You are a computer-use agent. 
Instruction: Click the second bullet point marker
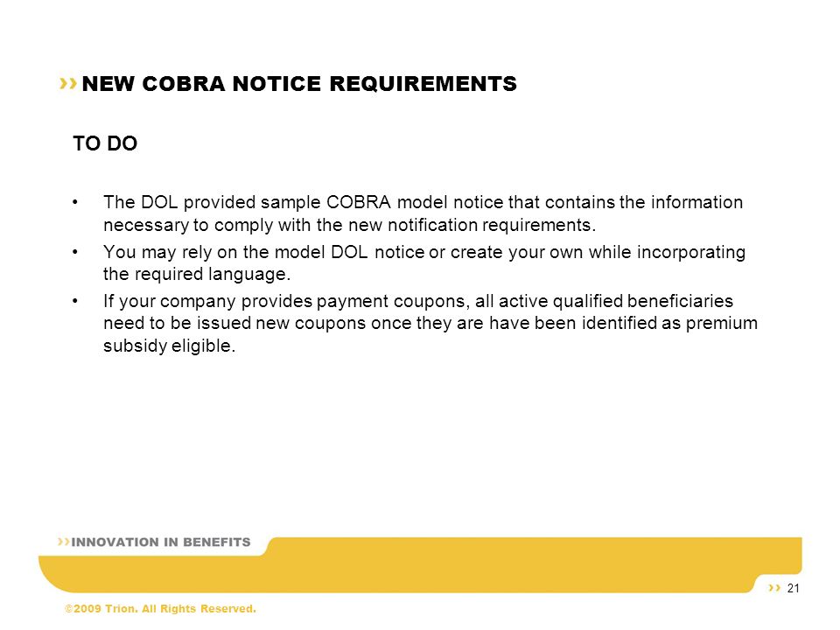point(75,252)
